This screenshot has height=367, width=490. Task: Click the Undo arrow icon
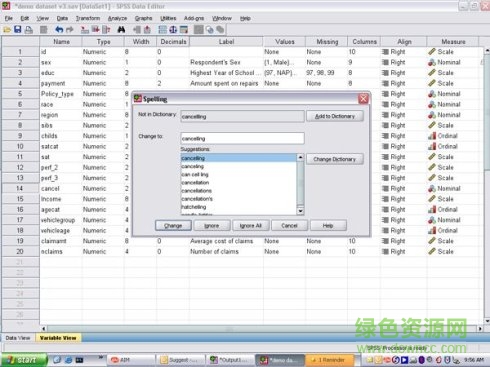(x=59, y=30)
